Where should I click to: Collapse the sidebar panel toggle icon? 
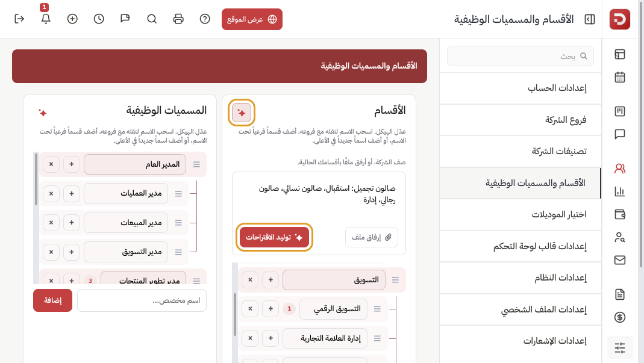[x=590, y=19]
